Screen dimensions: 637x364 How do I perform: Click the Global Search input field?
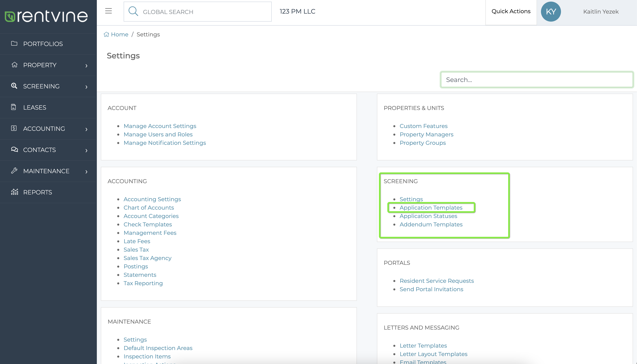[197, 12]
